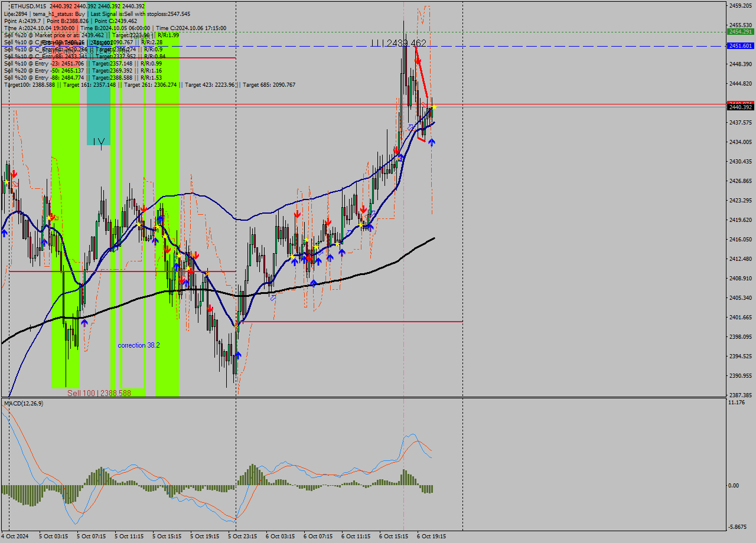Image resolution: width=756 pixels, height=543 pixels.
Task: Click the '4 Oct 2024' time axis label
Action: click(x=16, y=537)
